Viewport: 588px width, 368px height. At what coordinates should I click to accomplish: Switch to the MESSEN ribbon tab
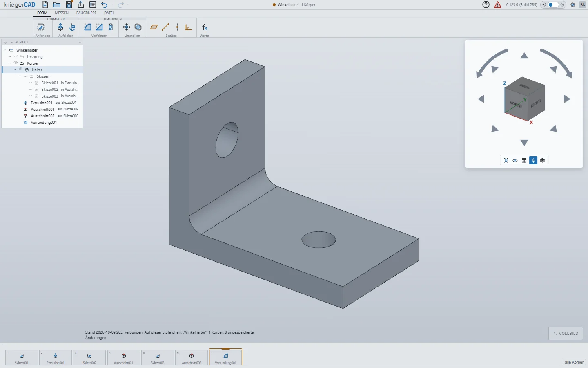coord(62,13)
